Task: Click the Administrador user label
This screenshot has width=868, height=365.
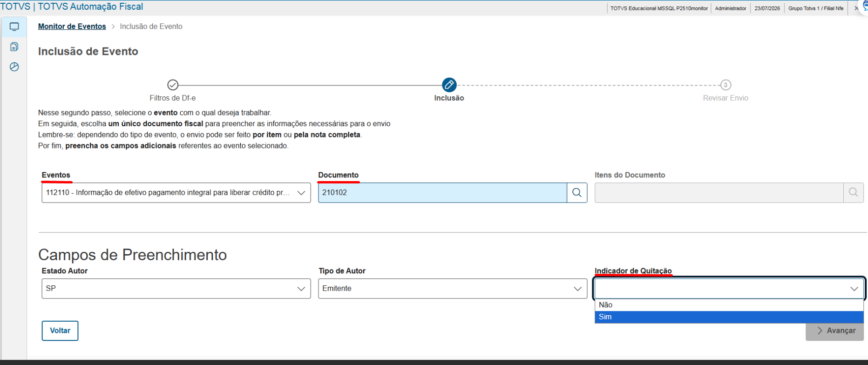Action: click(x=731, y=8)
